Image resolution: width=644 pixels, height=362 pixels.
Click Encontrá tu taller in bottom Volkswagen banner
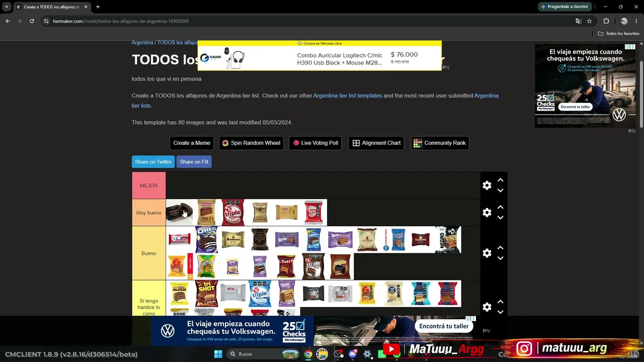(444, 326)
